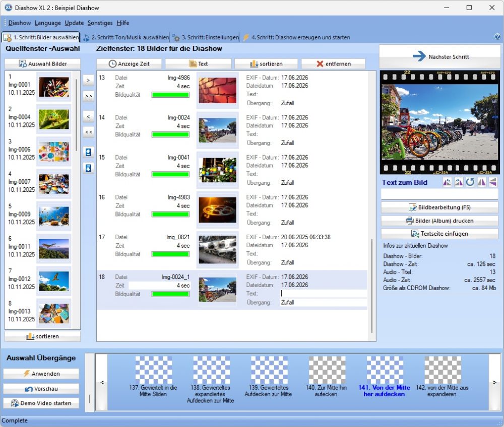Click the Text zum Bild input field
This screenshot has height=427, width=504.
(x=439, y=194)
